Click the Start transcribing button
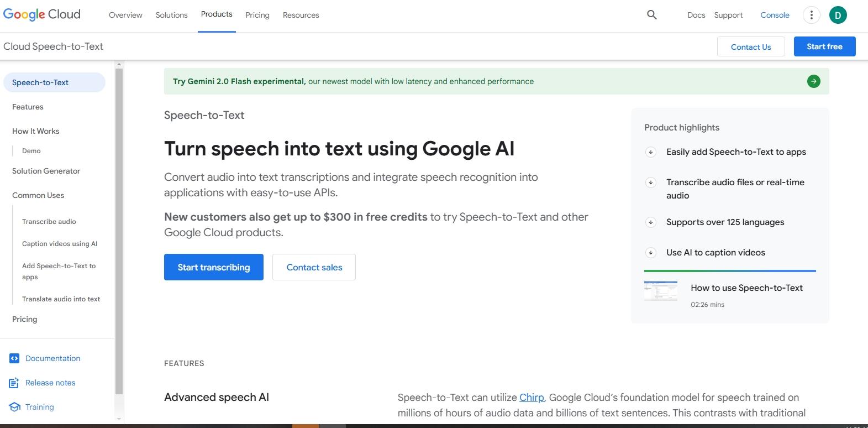Viewport: 868px width, 428px height. (x=214, y=267)
